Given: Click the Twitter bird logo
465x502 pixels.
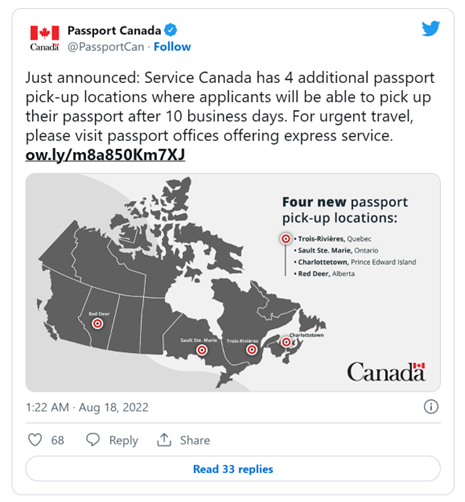Looking at the screenshot, I should click(431, 29).
